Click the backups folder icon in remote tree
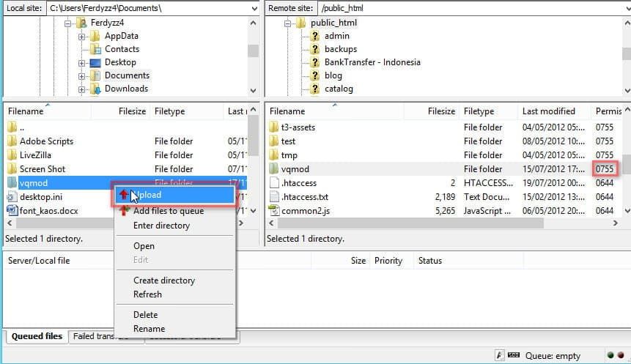The width and height of the screenshot is (631, 364). point(314,49)
